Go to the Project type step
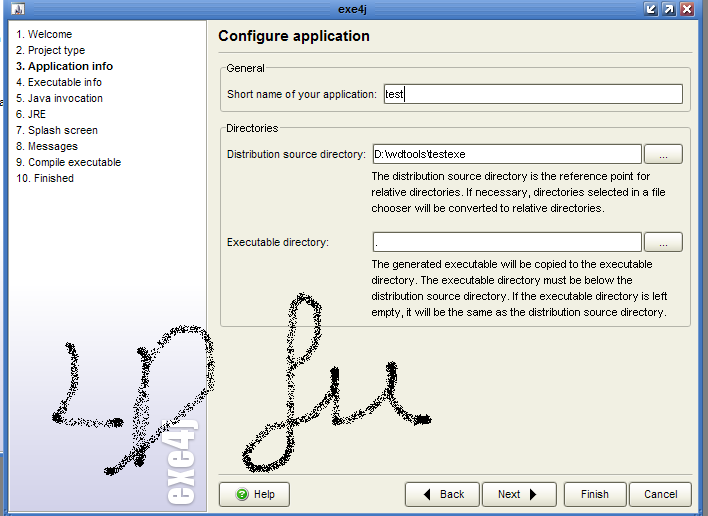 click(50, 50)
